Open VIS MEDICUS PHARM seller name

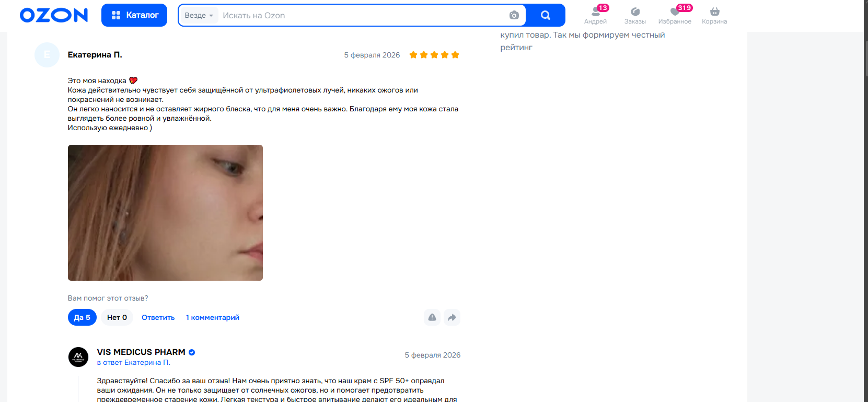pos(141,352)
